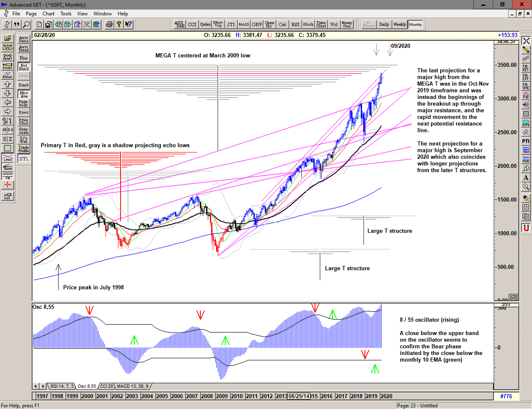Viewport: 532px width, 409px height.
Task: Toggle the Bol Band study
Action: click(x=24, y=67)
